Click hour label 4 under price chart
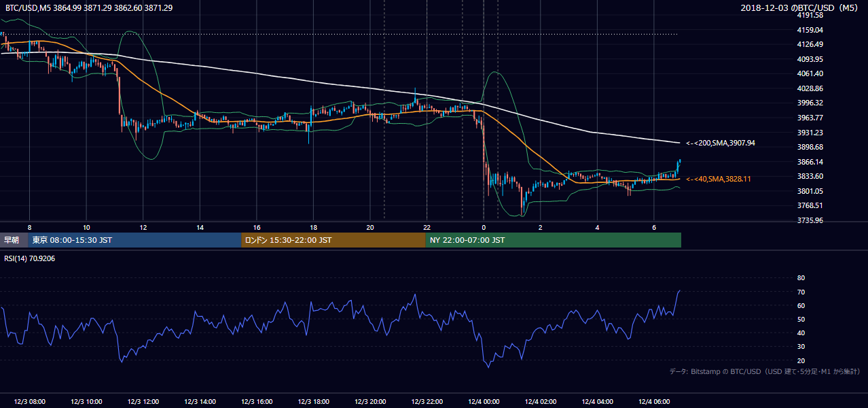The height and width of the screenshot is (408, 868). click(x=597, y=227)
